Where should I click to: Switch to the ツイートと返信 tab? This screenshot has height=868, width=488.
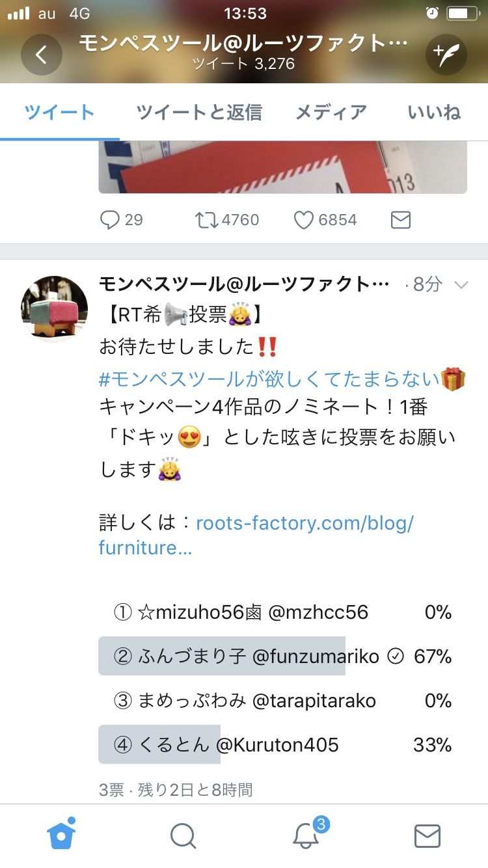point(199,113)
